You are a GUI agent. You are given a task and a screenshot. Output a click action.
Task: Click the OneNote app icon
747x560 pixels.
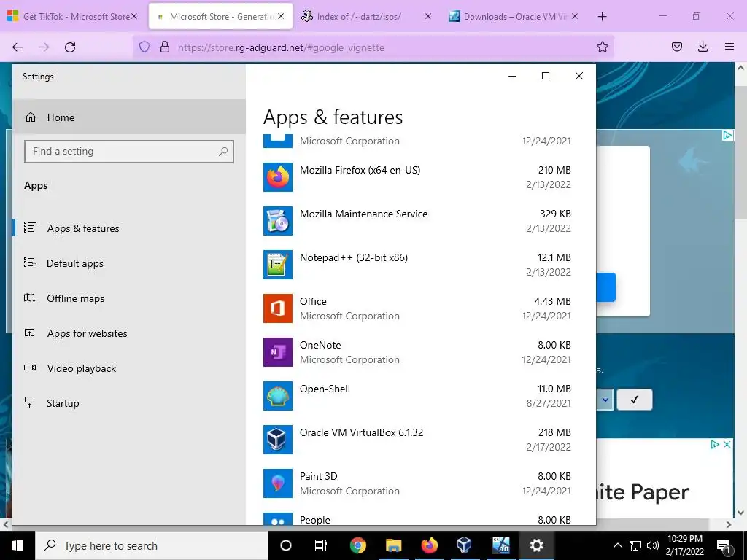278,352
